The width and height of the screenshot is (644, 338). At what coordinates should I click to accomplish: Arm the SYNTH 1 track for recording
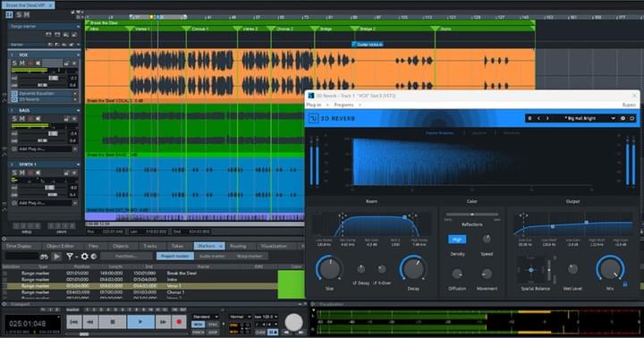pyautogui.click(x=30, y=173)
